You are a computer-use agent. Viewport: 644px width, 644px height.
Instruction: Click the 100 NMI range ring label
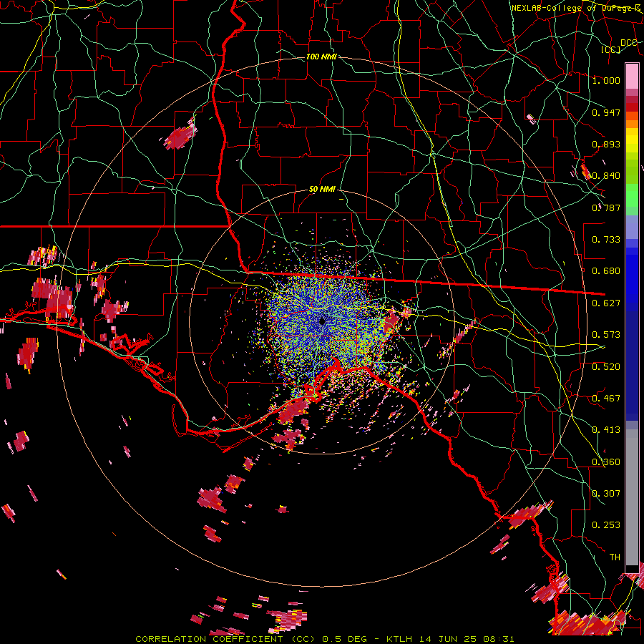coord(321,57)
